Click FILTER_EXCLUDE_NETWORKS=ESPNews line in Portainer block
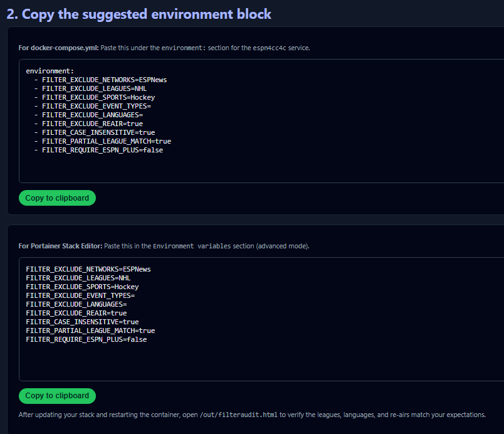 coord(88,269)
